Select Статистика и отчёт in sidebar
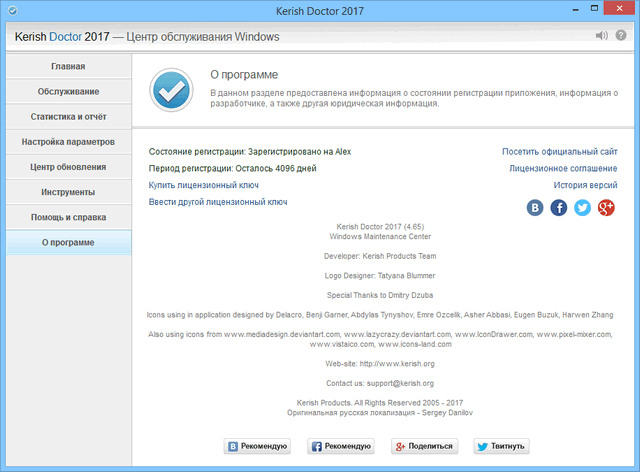 coord(67,117)
